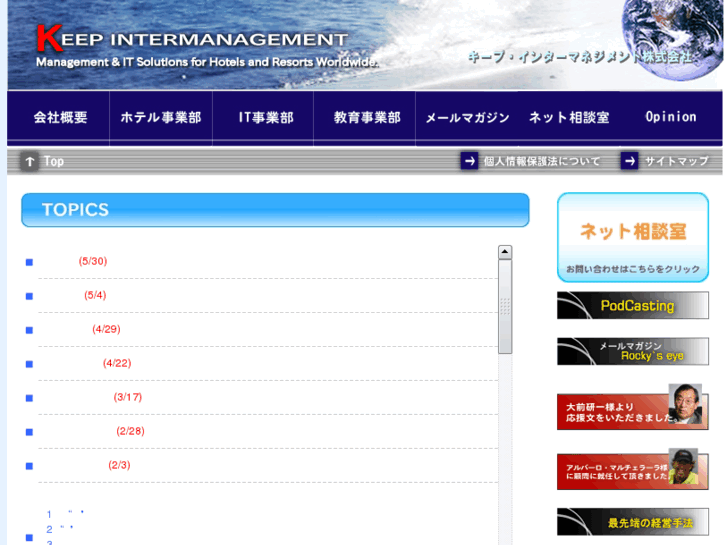The image size is (727, 545).
Task: Click the arrow icon beside サイトマップ
Action: click(629, 161)
